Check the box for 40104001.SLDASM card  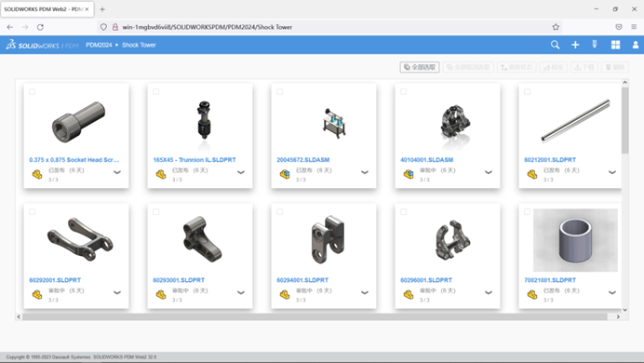[403, 91]
